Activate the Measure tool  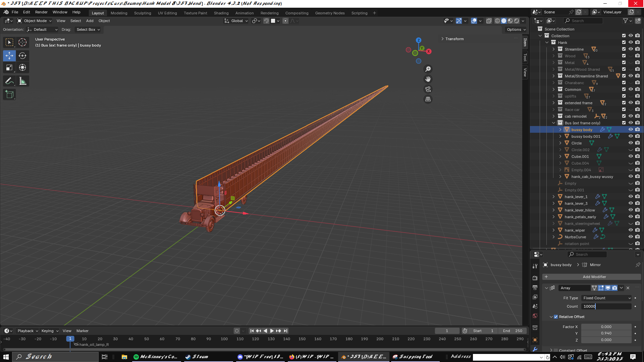22,81
